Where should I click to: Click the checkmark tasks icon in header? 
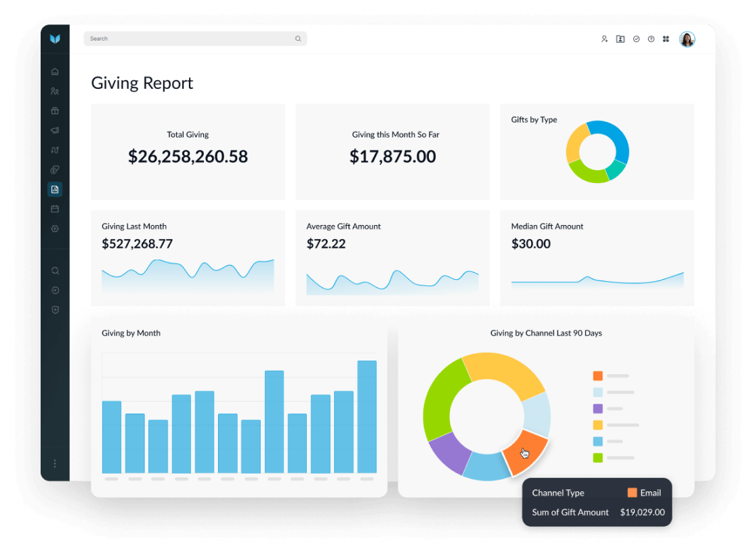pyautogui.click(x=636, y=39)
